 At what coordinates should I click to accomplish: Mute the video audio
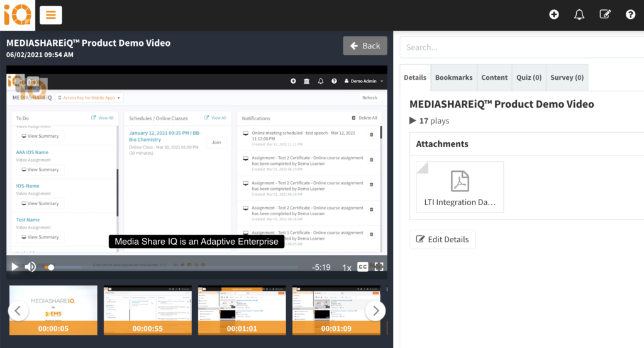[x=30, y=267]
